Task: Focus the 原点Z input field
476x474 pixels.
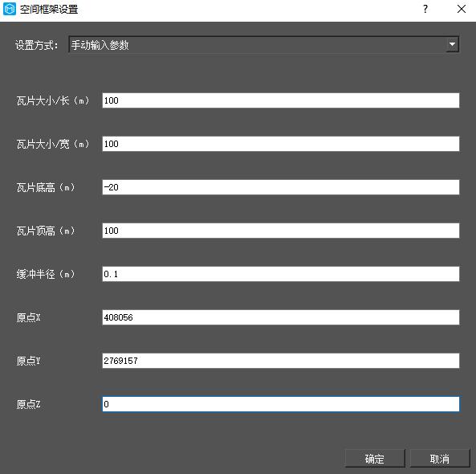Action: [280, 404]
